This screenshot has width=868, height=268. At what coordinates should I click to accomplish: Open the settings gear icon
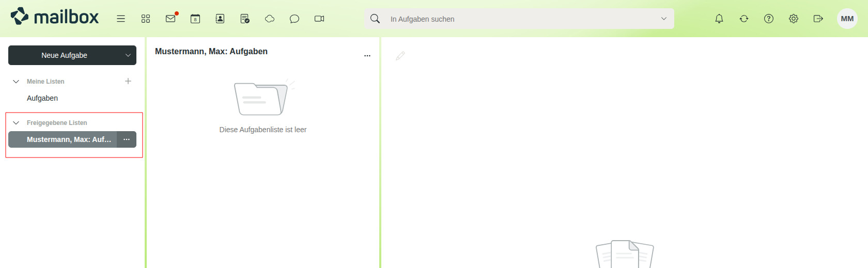[x=794, y=19]
